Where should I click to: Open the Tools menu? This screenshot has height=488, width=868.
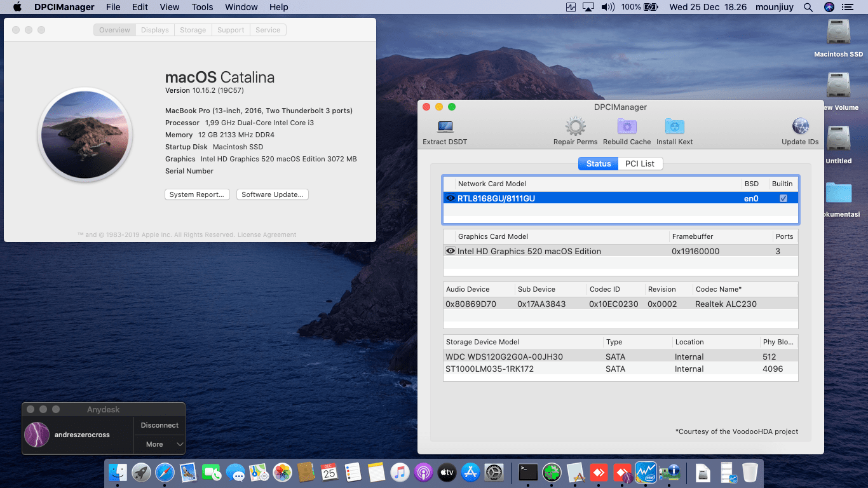click(202, 7)
